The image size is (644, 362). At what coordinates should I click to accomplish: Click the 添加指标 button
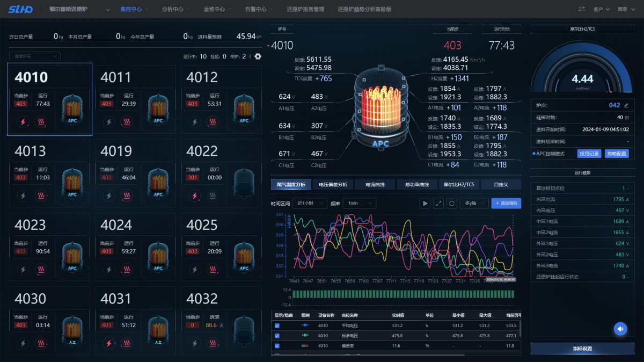pyautogui.click(x=506, y=204)
